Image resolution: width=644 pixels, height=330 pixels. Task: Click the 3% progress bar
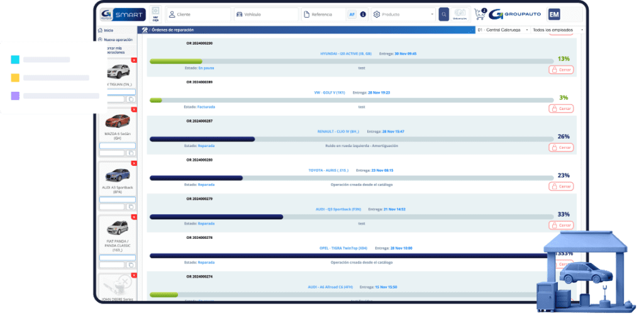click(x=352, y=100)
